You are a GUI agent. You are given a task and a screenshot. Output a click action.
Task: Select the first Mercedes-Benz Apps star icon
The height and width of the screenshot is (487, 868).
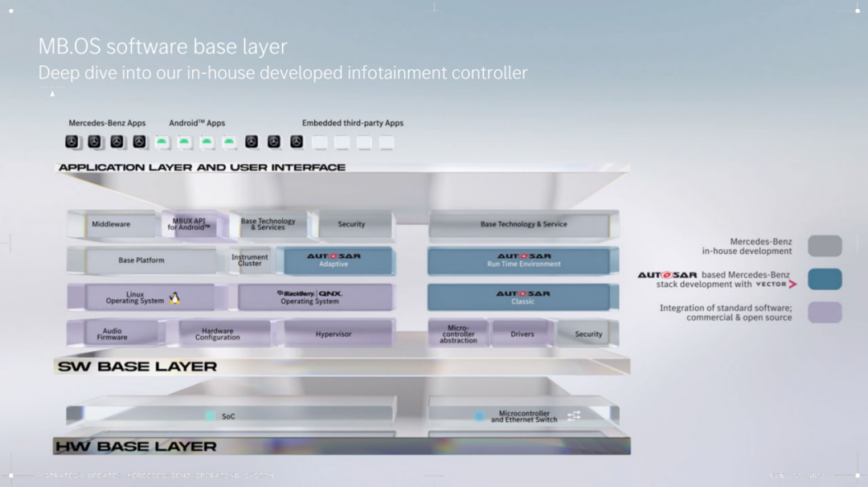pos(72,141)
